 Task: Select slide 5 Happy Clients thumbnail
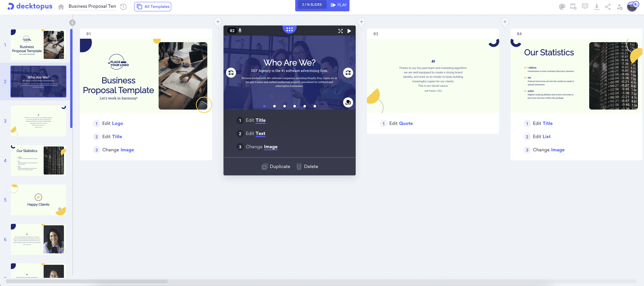(x=38, y=200)
